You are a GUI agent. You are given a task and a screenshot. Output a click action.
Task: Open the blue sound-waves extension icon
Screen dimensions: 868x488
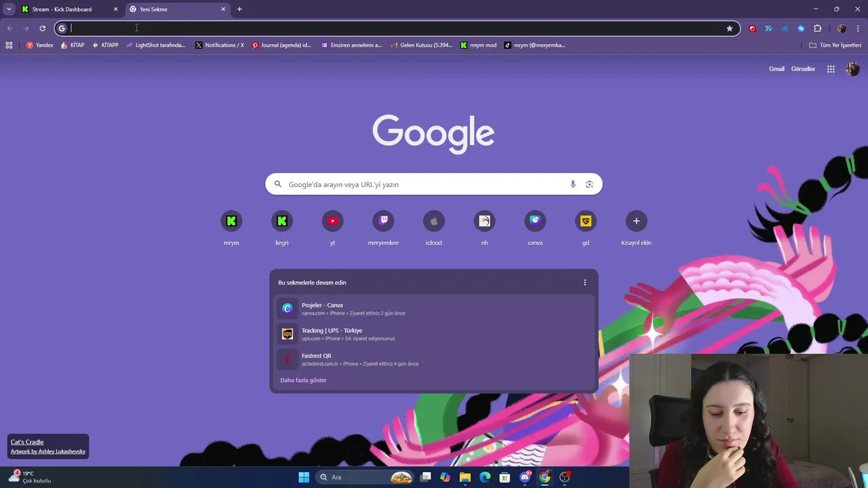pyautogui.click(x=785, y=28)
